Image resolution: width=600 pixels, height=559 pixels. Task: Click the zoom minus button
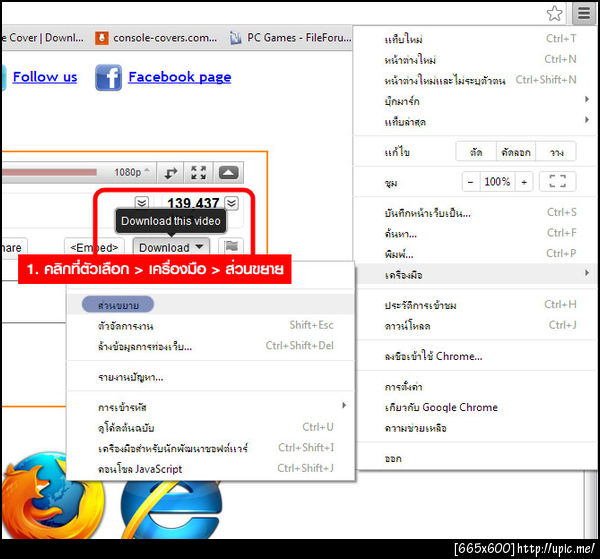471,182
